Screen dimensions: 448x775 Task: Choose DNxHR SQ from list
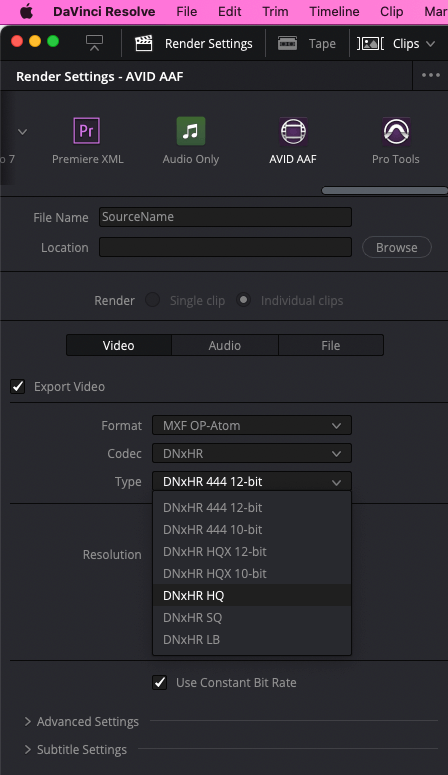point(252,617)
